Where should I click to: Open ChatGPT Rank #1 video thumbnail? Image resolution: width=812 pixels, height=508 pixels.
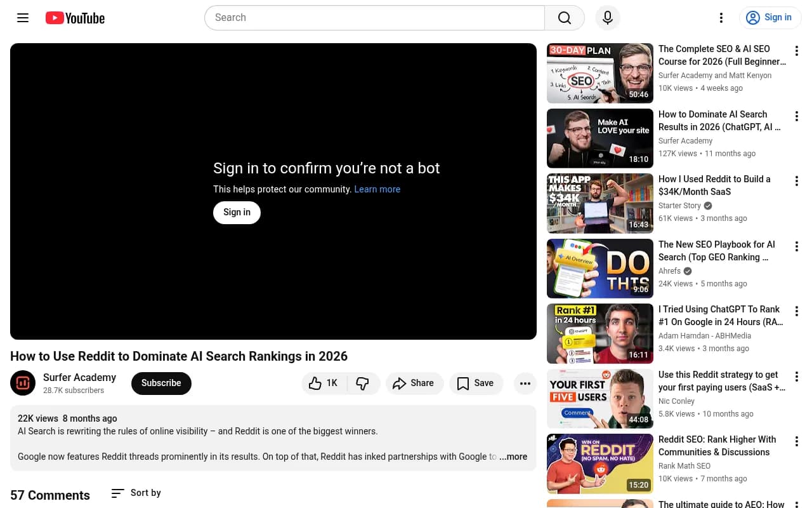tap(599, 333)
